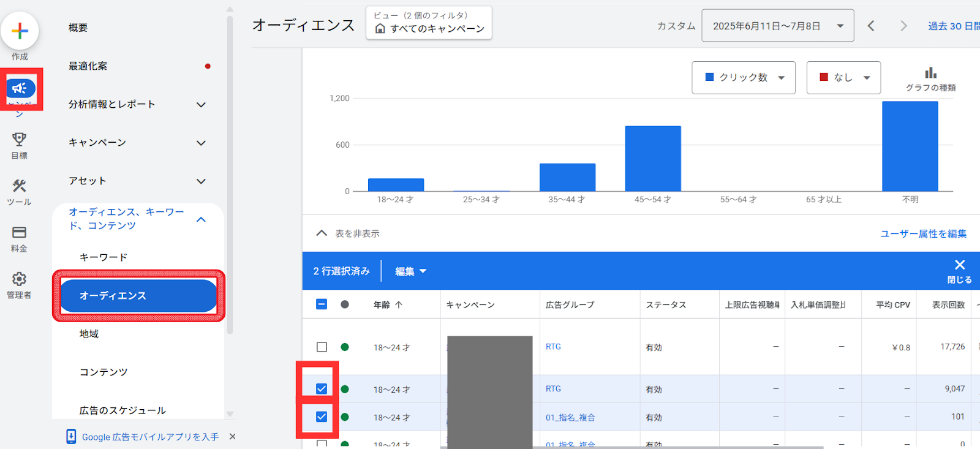Viewport: 980px width, 449px height.
Task: Open the なし second metric dropdown
Action: click(843, 77)
